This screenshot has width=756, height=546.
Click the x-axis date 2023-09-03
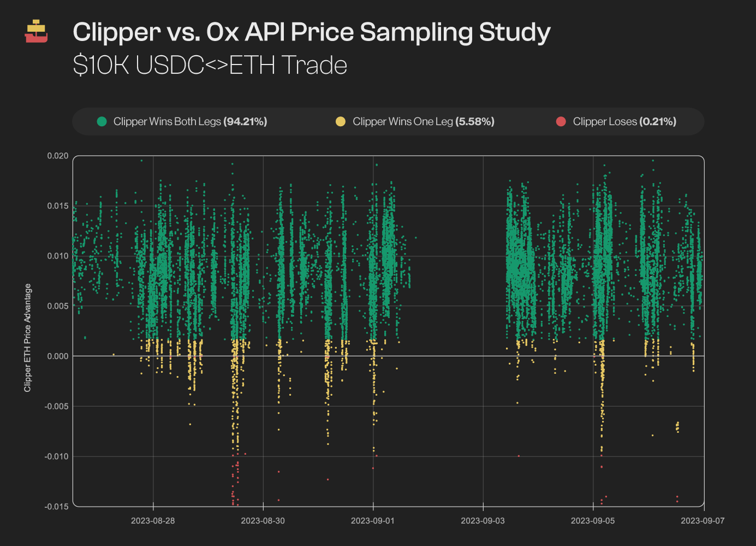(x=483, y=521)
